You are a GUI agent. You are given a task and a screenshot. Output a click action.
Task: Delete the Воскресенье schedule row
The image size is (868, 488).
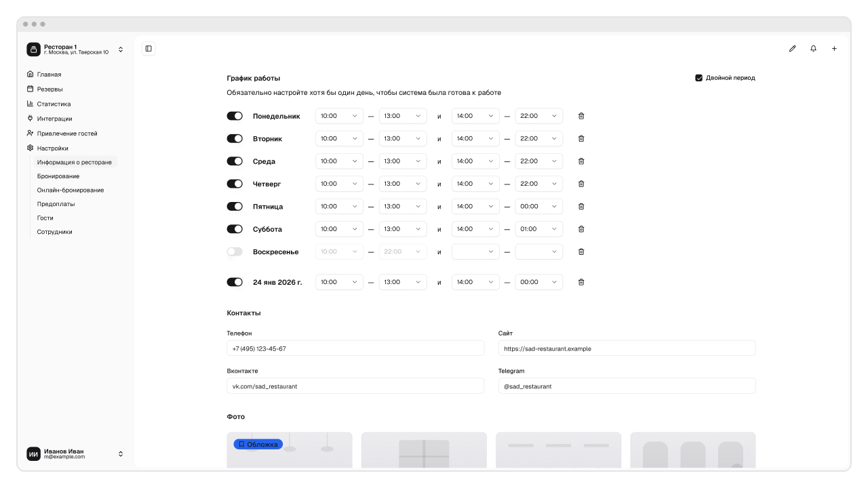pos(581,251)
